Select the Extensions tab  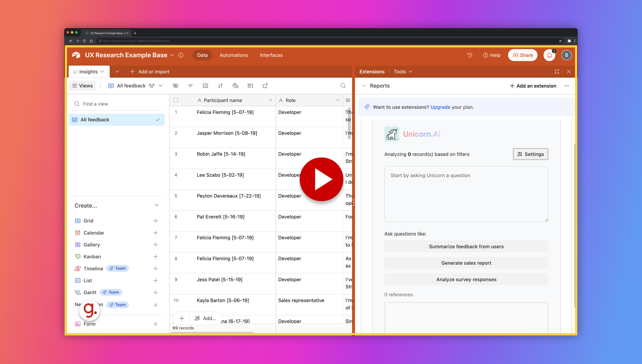372,72
